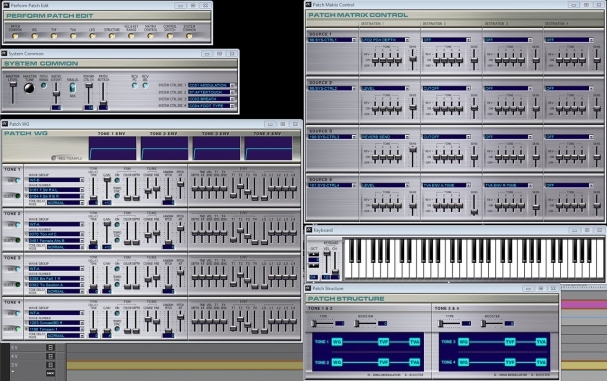Open the Structure editor button

(111, 36)
